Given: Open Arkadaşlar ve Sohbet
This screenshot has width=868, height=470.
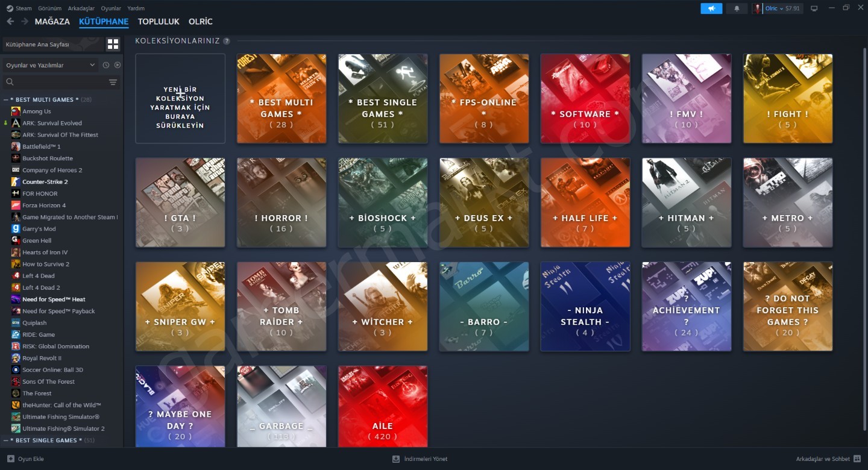Looking at the screenshot, I should (823, 459).
